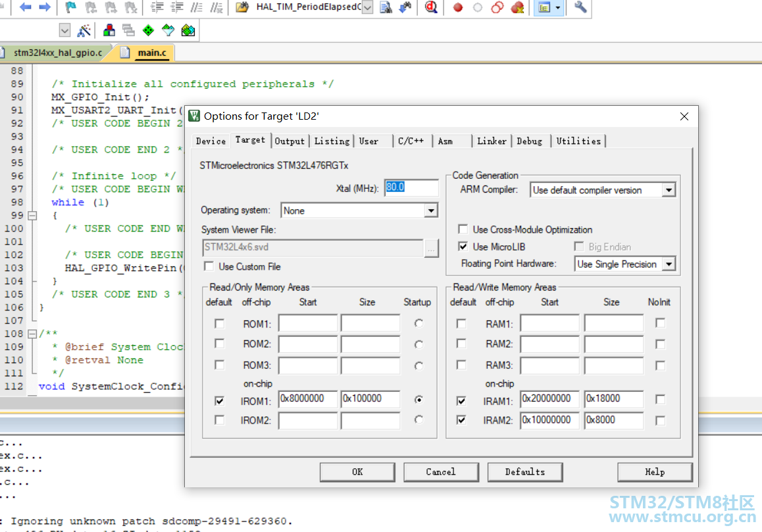Click the Xtal (MHz) input field
Screen dimensions: 762x532
pyautogui.click(x=411, y=187)
